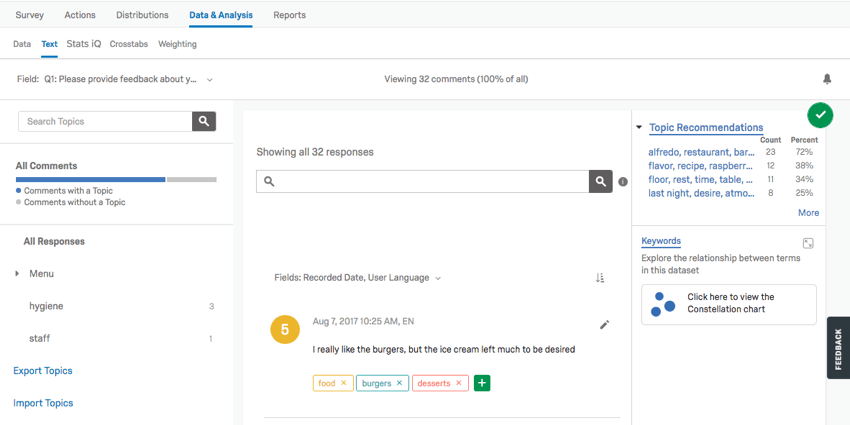Click the pencil edit icon on response
The width and height of the screenshot is (850, 425).
pyautogui.click(x=604, y=325)
